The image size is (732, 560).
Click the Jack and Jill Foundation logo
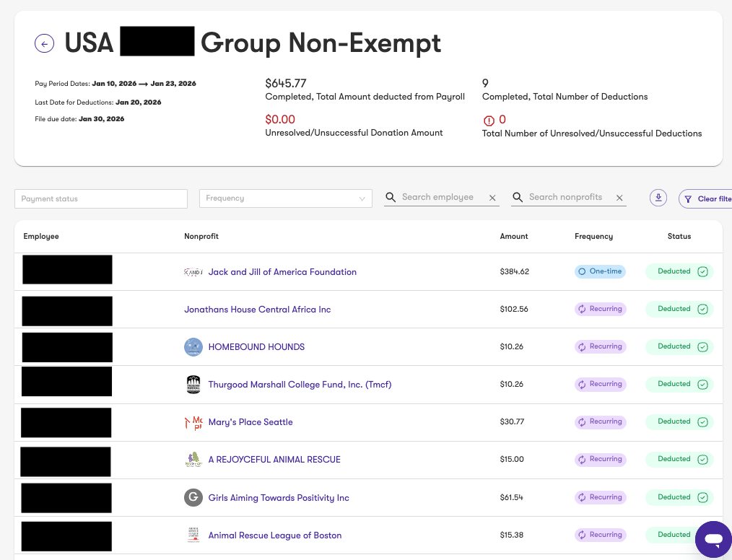pyautogui.click(x=193, y=272)
